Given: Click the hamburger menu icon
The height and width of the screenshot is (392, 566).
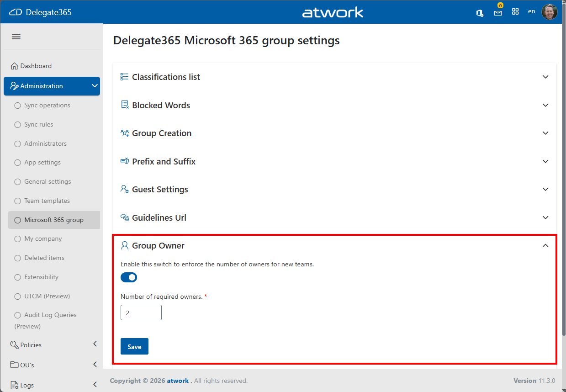Looking at the screenshot, I should coord(16,37).
